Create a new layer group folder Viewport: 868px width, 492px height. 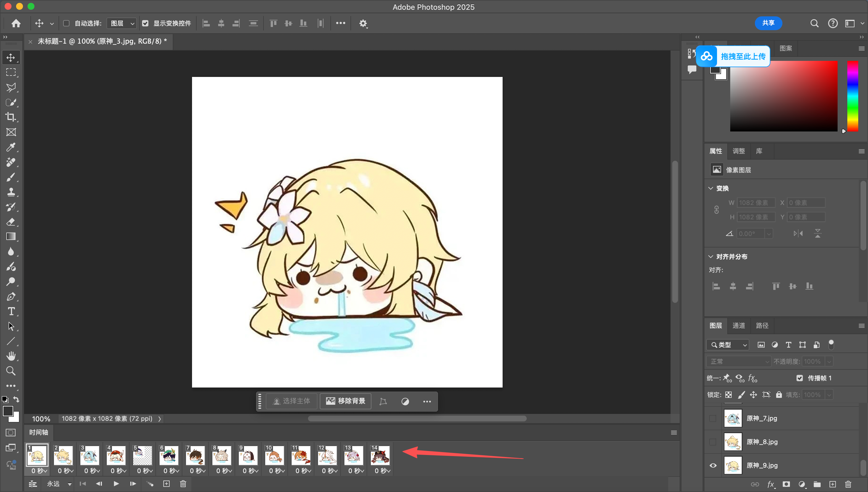817,484
